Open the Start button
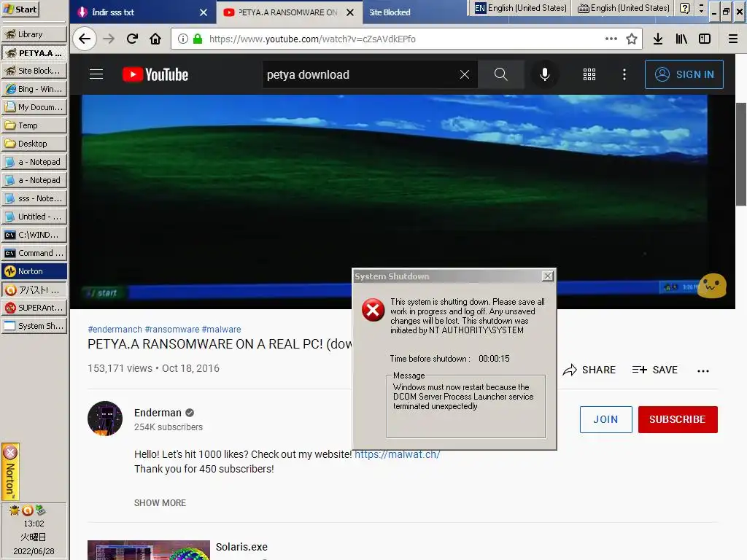The height and width of the screenshot is (560, 747). point(20,9)
